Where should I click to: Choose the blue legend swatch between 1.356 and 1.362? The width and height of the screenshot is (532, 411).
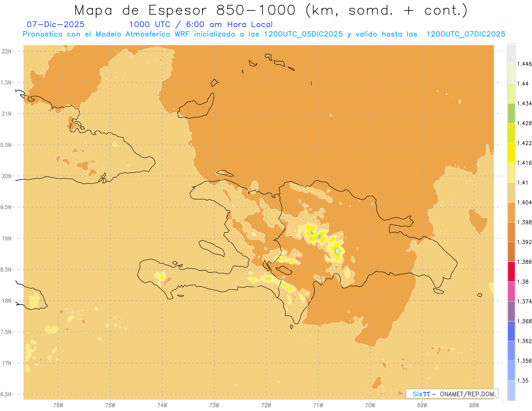[511, 351]
